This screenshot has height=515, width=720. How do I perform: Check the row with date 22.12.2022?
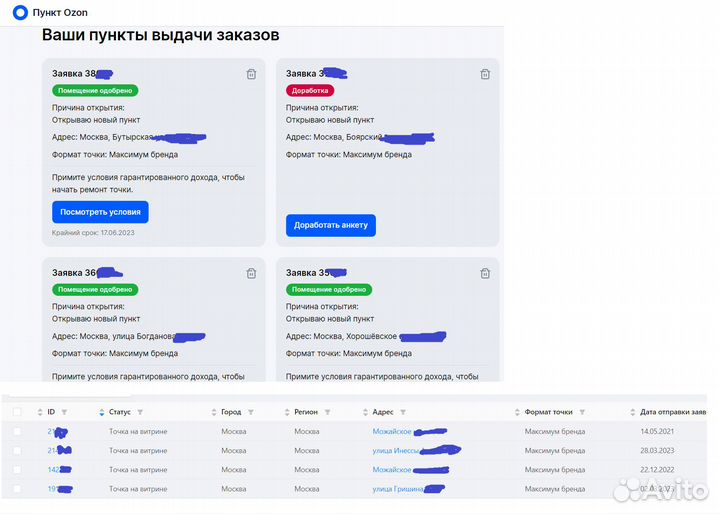[17, 470]
